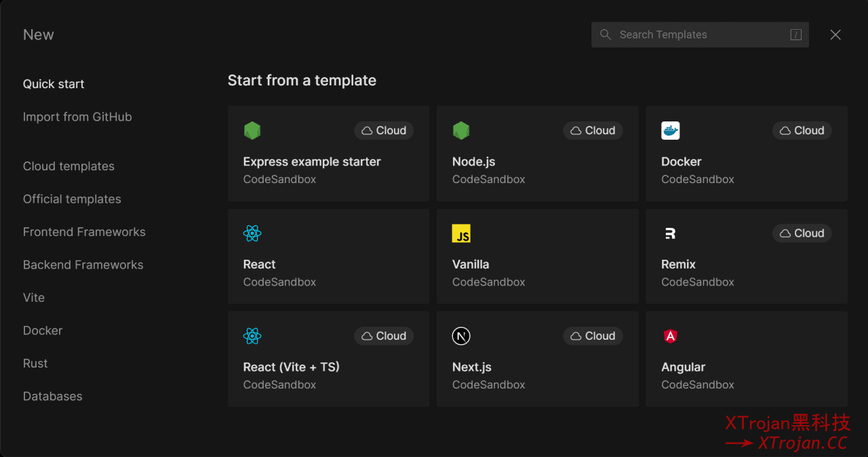Open Cloud templates category
The height and width of the screenshot is (457, 868).
(x=68, y=166)
